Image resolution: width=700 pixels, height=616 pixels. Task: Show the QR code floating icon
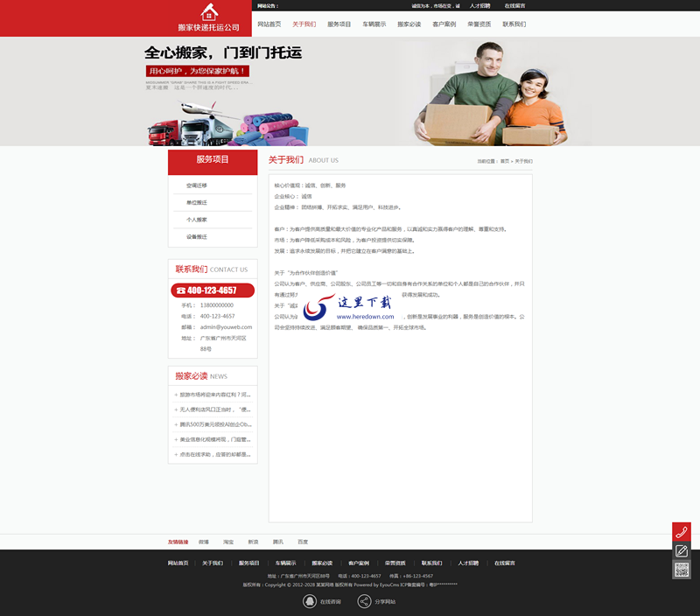pyautogui.click(x=681, y=570)
